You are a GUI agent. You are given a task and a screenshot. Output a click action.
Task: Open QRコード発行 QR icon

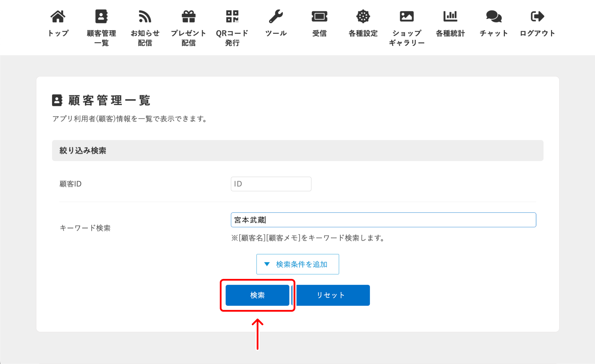point(232,16)
